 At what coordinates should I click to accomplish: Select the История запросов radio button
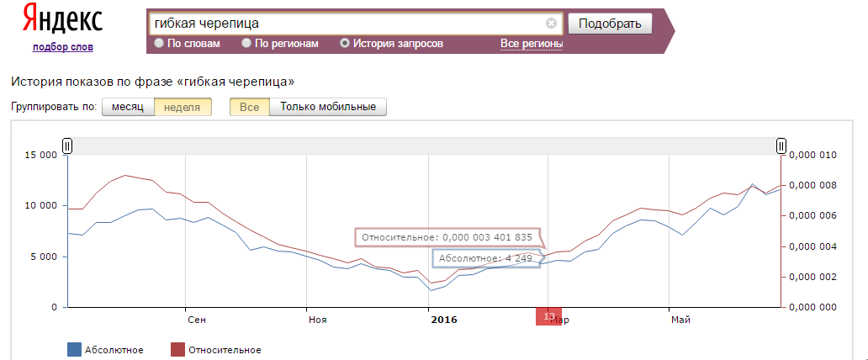(344, 43)
